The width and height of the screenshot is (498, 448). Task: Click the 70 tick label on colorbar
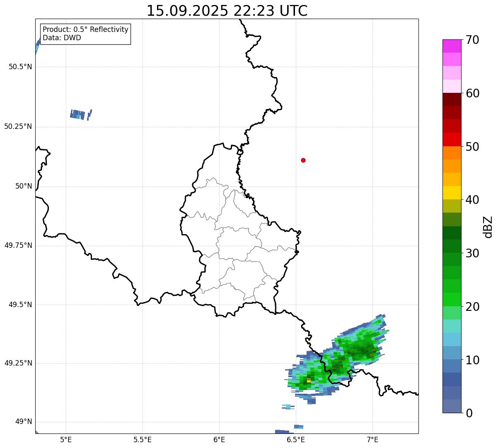click(472, 40)
